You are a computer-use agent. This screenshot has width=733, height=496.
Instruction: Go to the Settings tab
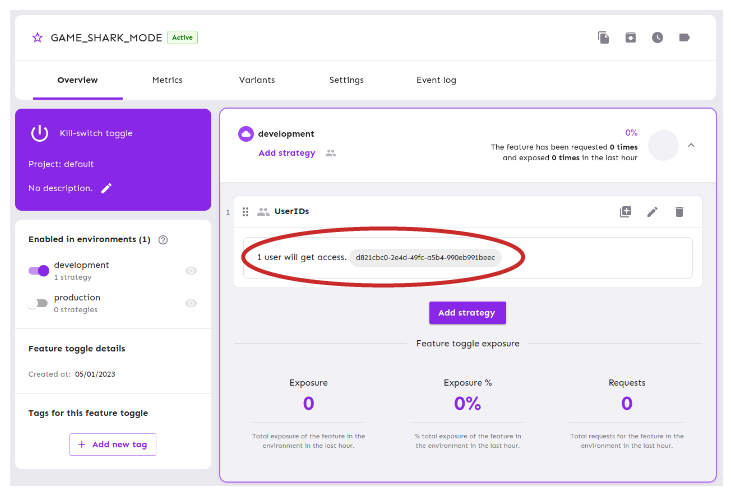(346, 80)
